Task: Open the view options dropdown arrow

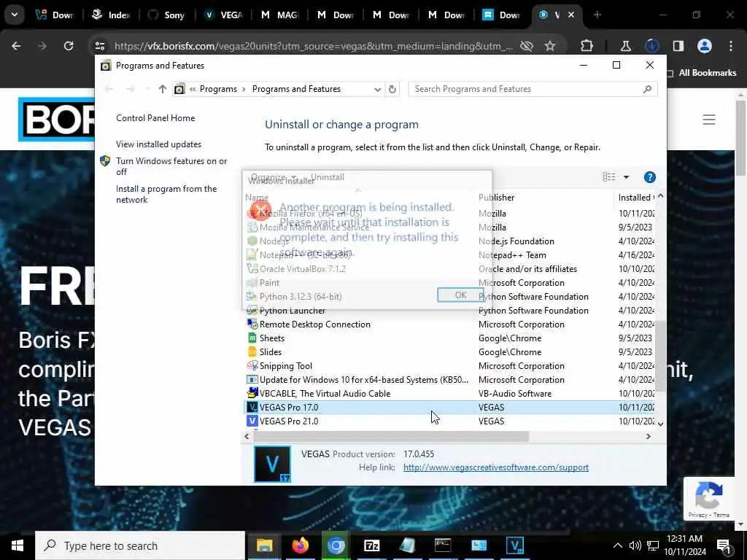Action: coord(627,177)
